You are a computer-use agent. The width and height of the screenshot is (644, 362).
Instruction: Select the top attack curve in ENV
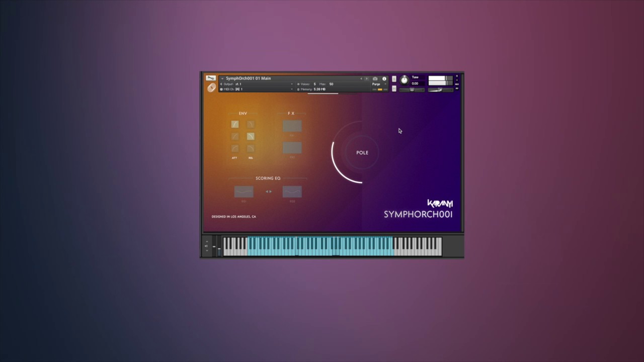point(235,124)
